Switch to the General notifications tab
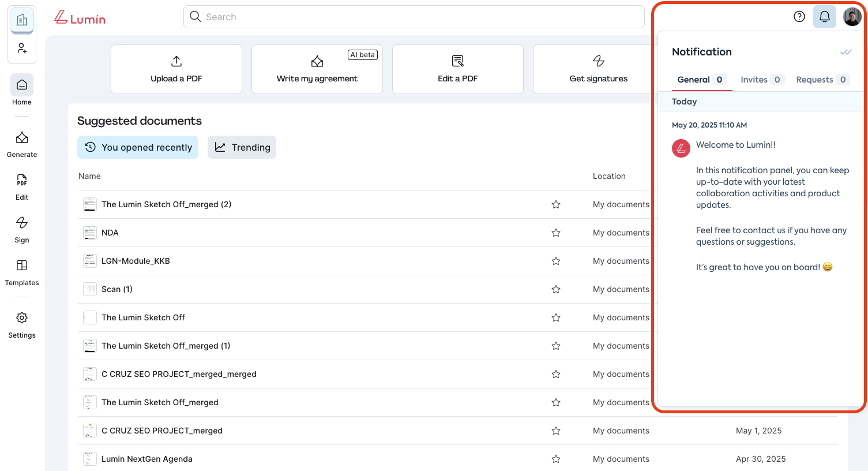Image resolution: width=868 pixels, height=471 pixels. pos(701,80)
